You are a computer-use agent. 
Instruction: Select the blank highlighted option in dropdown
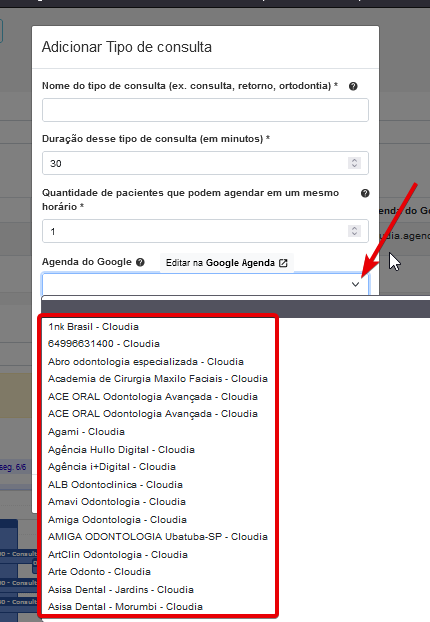(236, 309)
